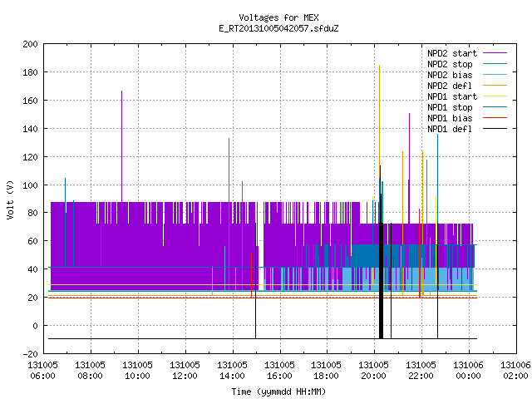Click the 'NPD2 defl' legend label

(x=450, y=86)
